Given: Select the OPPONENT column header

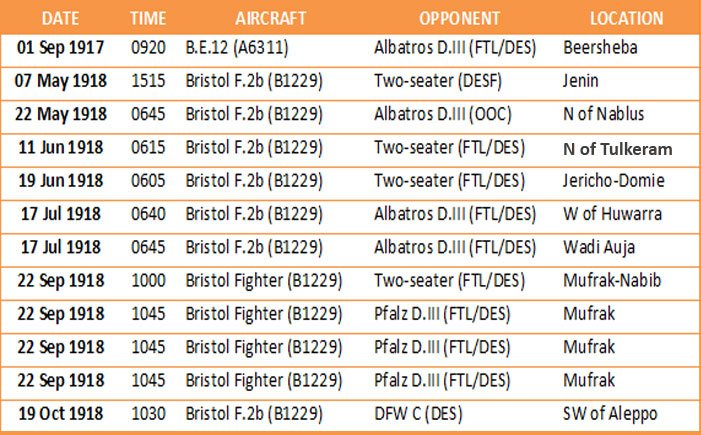Looking at the screenshot, I should pyautogui.click(x=460, y=18).
